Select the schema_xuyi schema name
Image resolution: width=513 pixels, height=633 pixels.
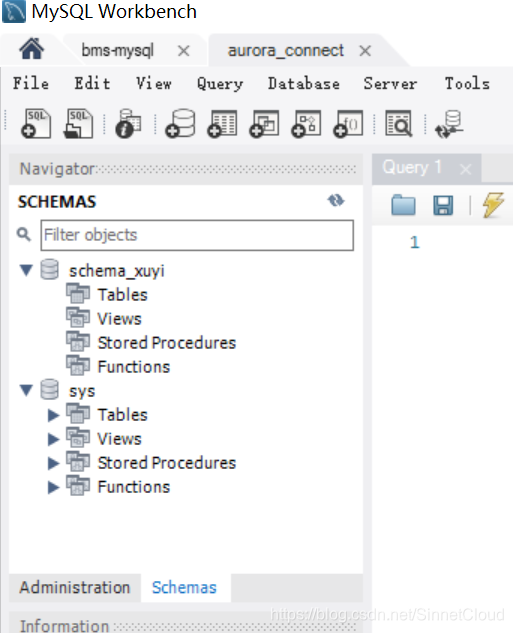point(117,270)
